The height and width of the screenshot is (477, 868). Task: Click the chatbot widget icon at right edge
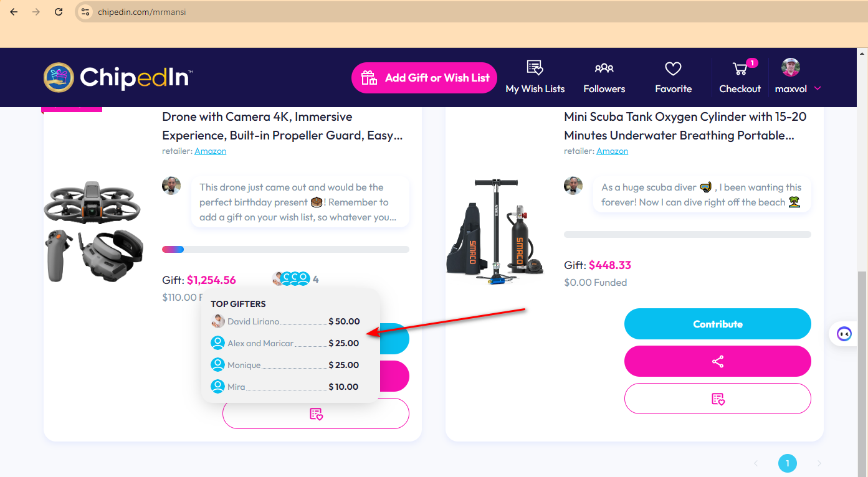coord(844,334)
